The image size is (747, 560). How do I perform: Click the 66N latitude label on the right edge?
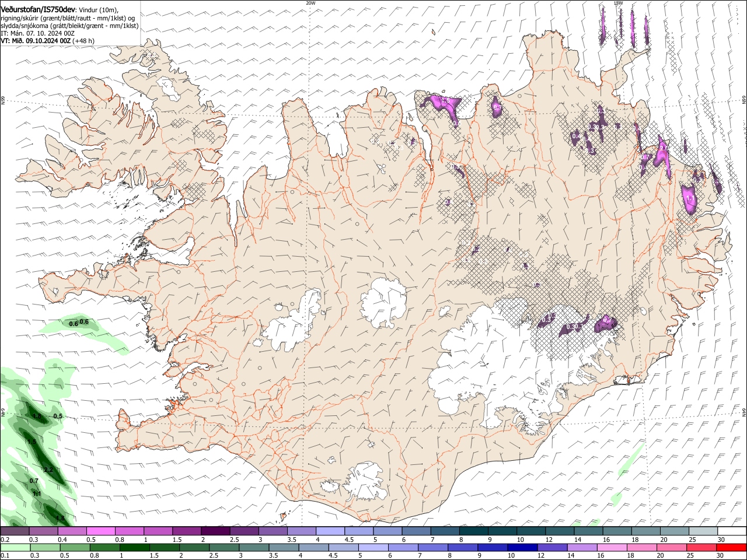[744, 100]
